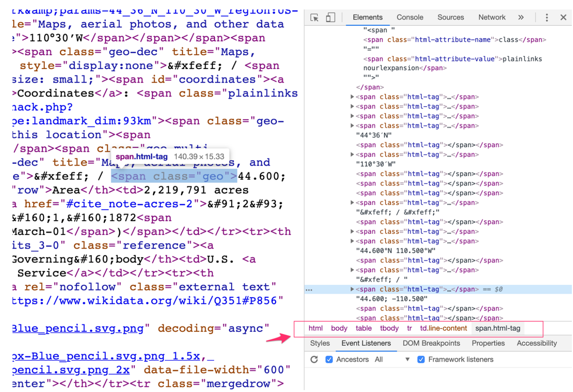Open the Sources tab

coord(451,17)
